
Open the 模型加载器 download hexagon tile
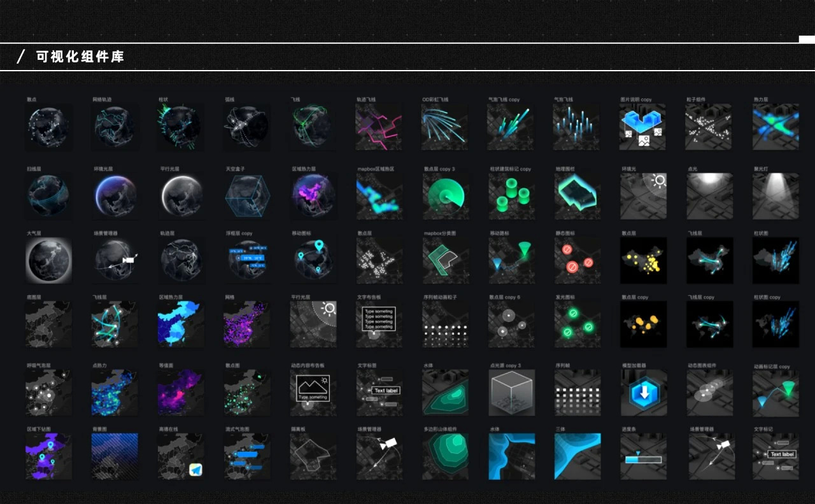[643, 393]
